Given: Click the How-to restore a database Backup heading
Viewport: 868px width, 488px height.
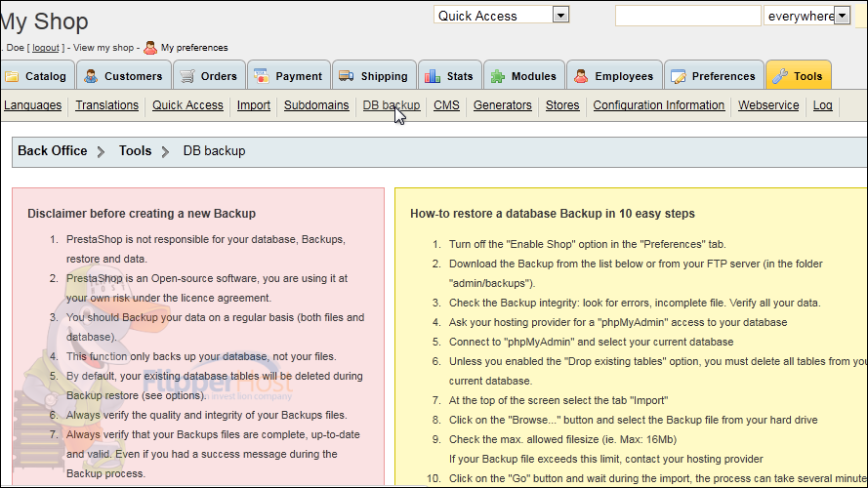Looking at the screenshot, I should click(553, 214).
